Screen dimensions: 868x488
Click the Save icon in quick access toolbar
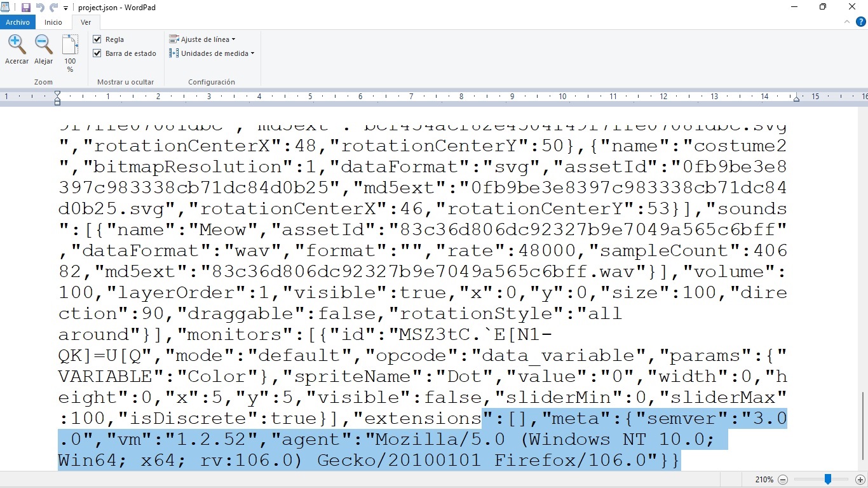tap(25, 7)
